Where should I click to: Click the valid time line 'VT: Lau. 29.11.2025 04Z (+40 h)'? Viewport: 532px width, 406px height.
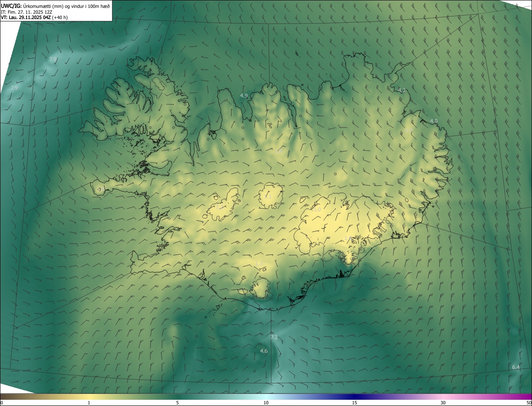click(34, 17)
